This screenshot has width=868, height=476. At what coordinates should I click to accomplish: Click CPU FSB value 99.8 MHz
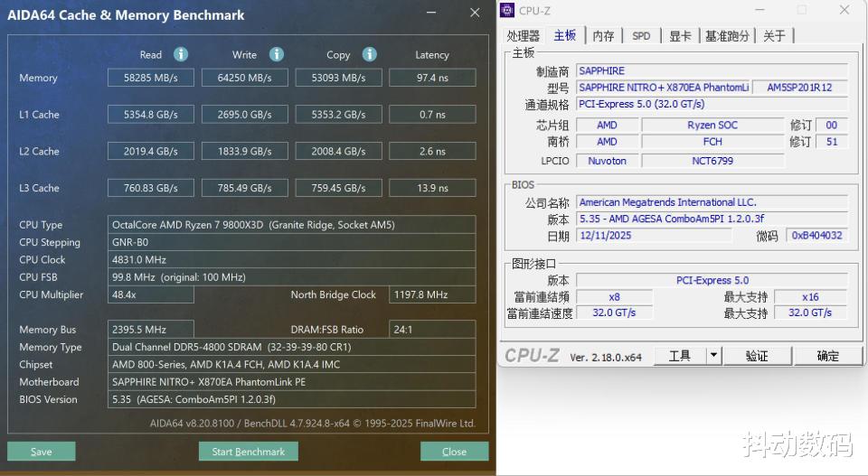pos(292,277)
